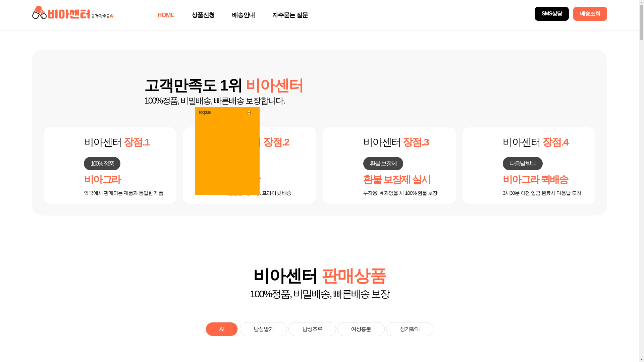Close the Tocplus orange popup
Viewport: 644px width, 362px height.
click(249, 113)
